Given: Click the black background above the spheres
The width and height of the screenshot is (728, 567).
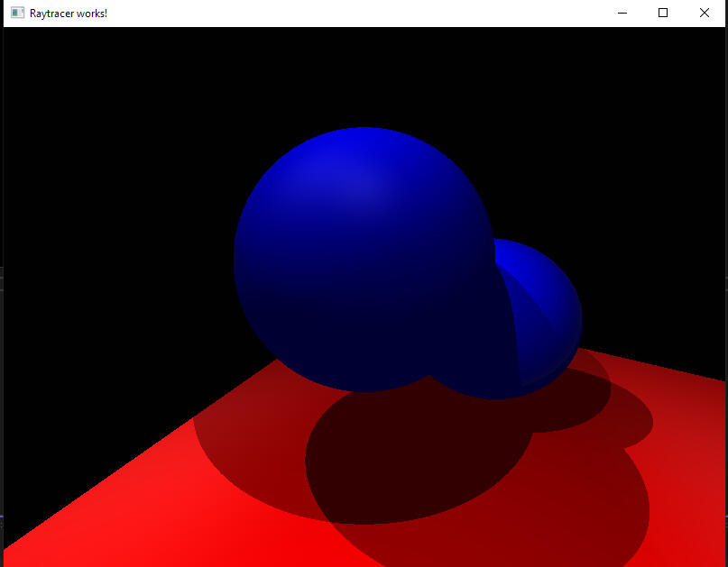Looking at the screenshot, I should coord(361,72).
